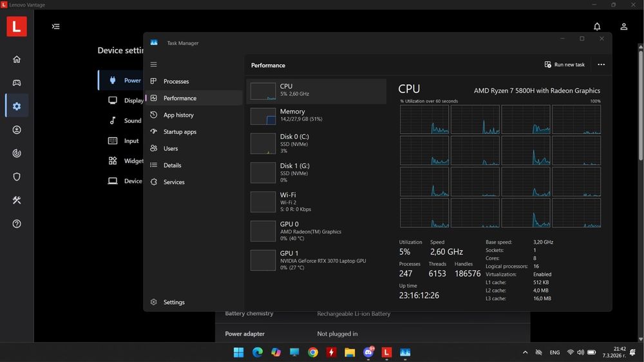The height and width of the screenshot is (362, 644).
Task: Open Copilot from the taskbar
Action: pos(276,352)
